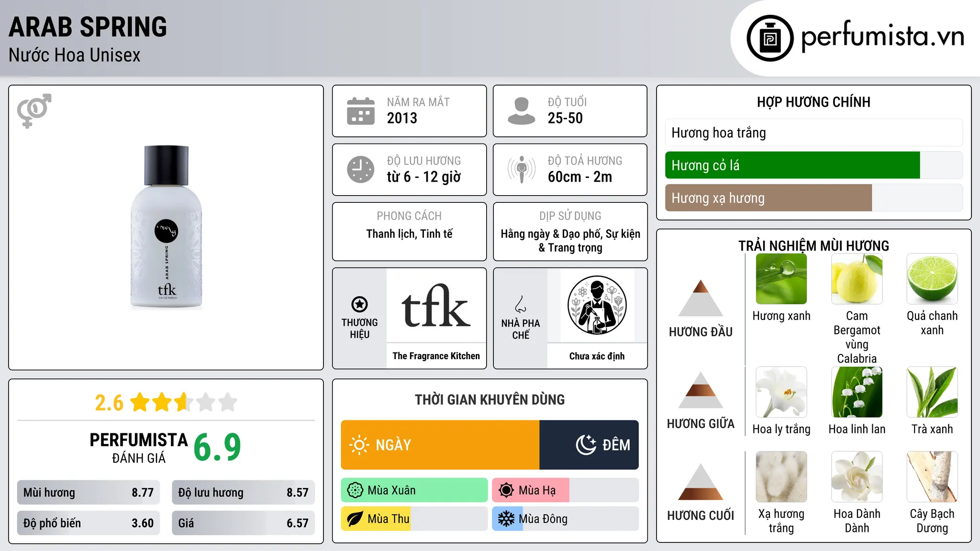This screenshot has width=980, height=551.
Task: Click the snowflake icon beside Mùa Đông
Action: click(x=506, y=519)
